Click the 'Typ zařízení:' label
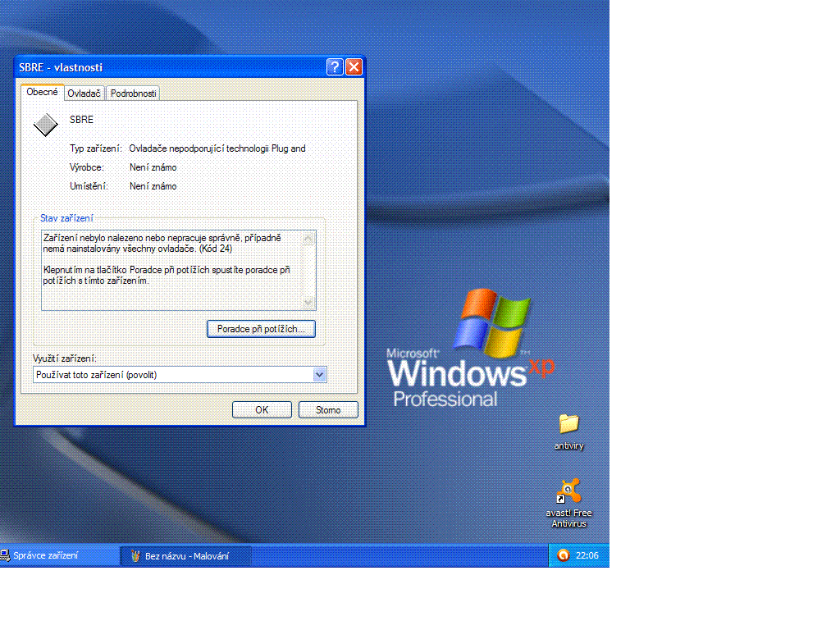The width and height of the screenshot is (840, 630). [x=96, y=148]
